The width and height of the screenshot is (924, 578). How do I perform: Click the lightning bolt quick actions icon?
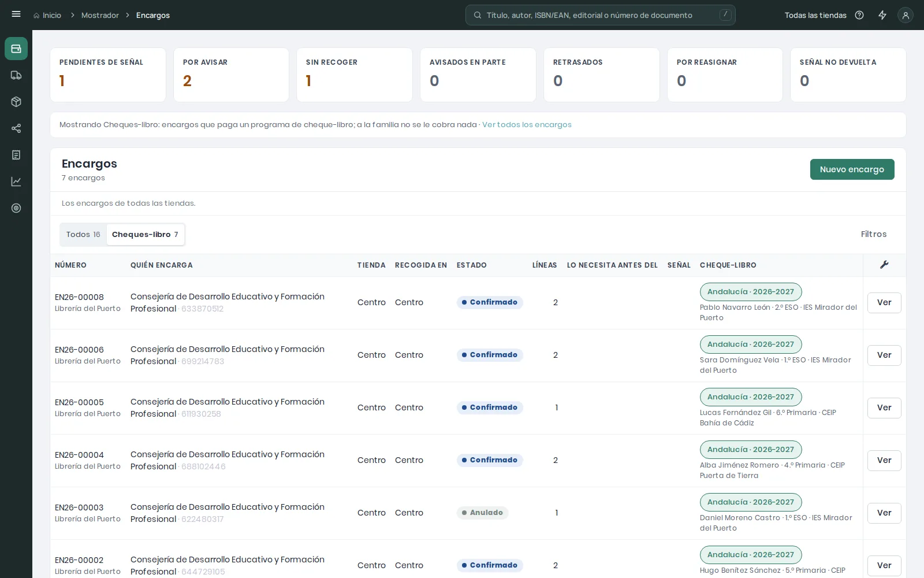pyautogui.click(x=882, y=15)
